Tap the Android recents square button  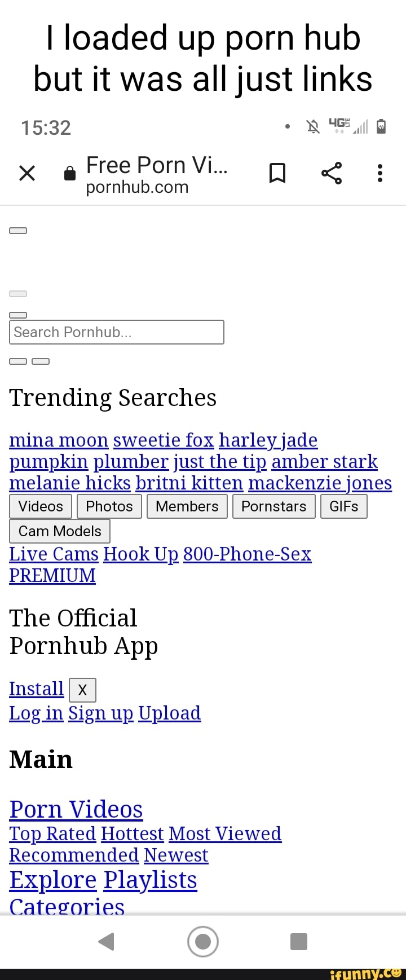[299, 941]
